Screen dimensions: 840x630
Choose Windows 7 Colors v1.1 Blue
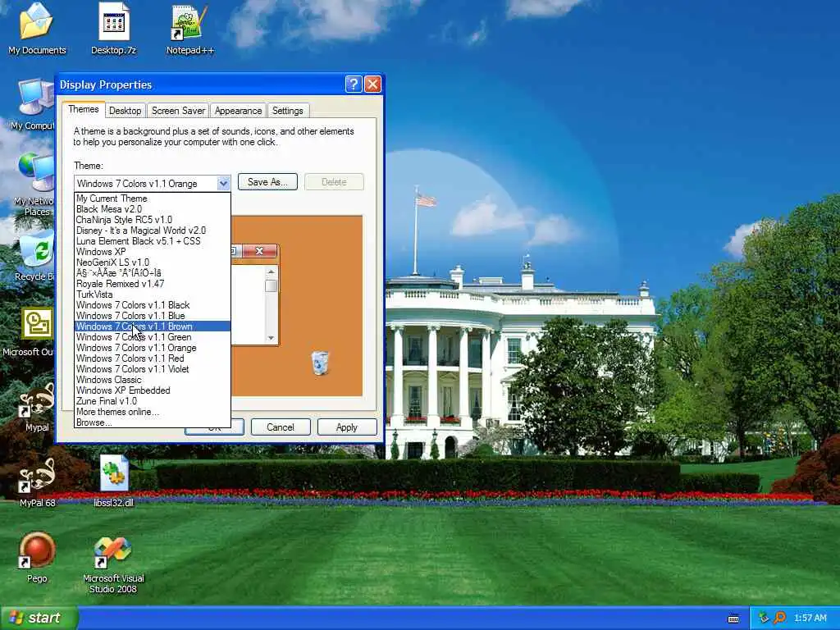[152, 316]
